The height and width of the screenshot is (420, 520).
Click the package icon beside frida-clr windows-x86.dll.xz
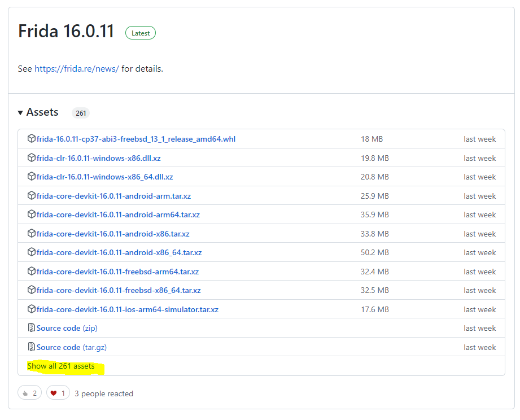tap(31, 158)
